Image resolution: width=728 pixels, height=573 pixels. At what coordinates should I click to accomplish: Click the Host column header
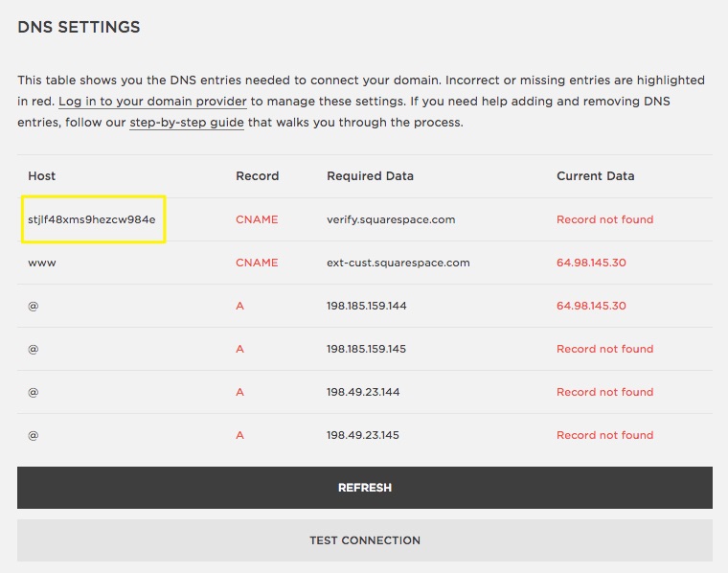pos(42,176)
